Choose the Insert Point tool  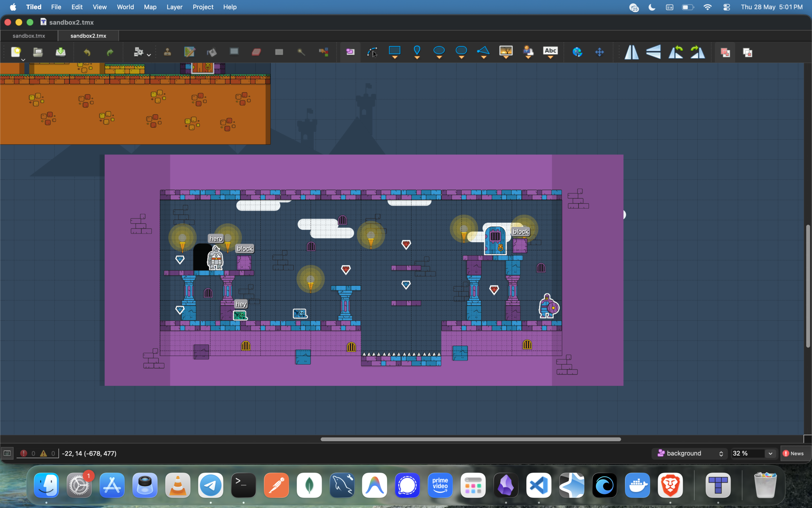(x=417, y=52)
